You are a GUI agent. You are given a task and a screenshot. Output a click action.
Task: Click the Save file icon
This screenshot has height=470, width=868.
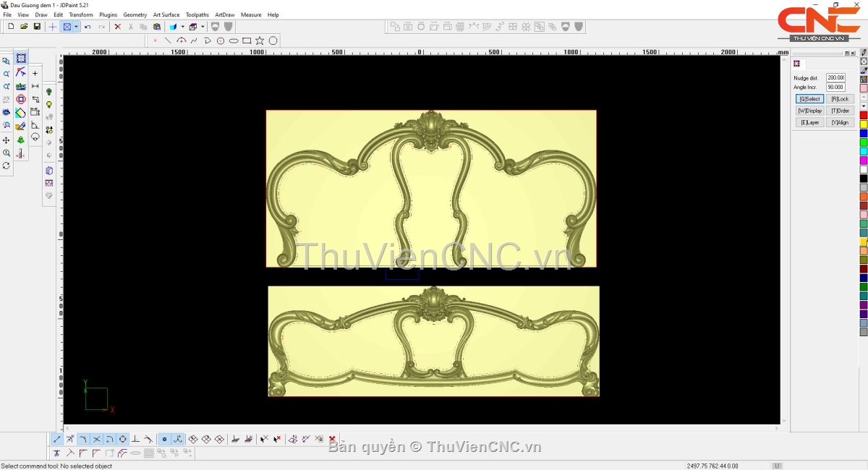37,27
